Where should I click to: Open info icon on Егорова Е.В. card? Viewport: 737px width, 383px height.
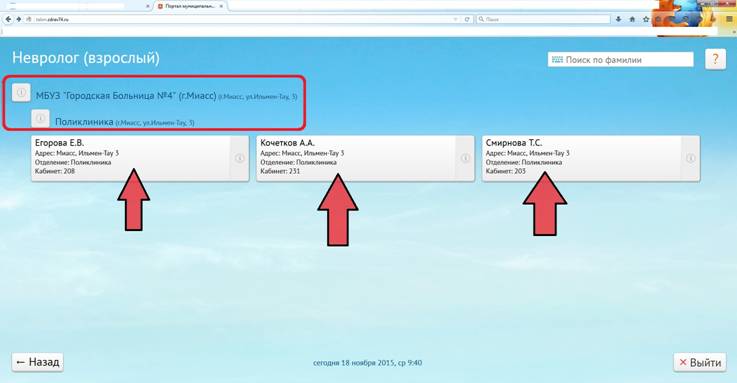coord(239,158)
